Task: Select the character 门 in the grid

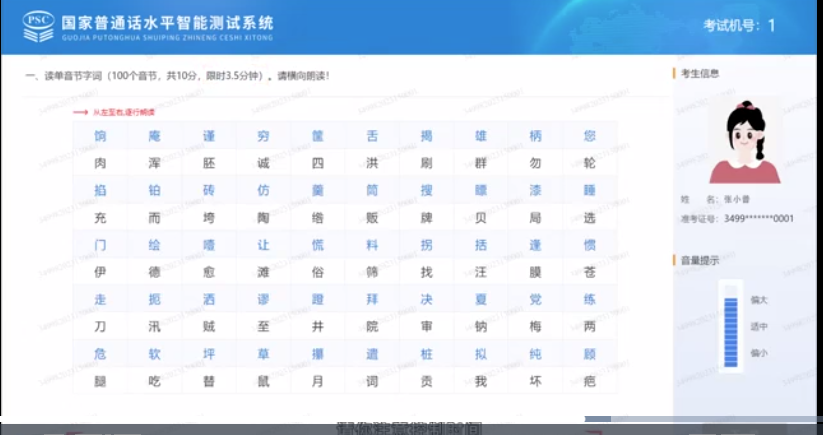Action: (100, 244)
